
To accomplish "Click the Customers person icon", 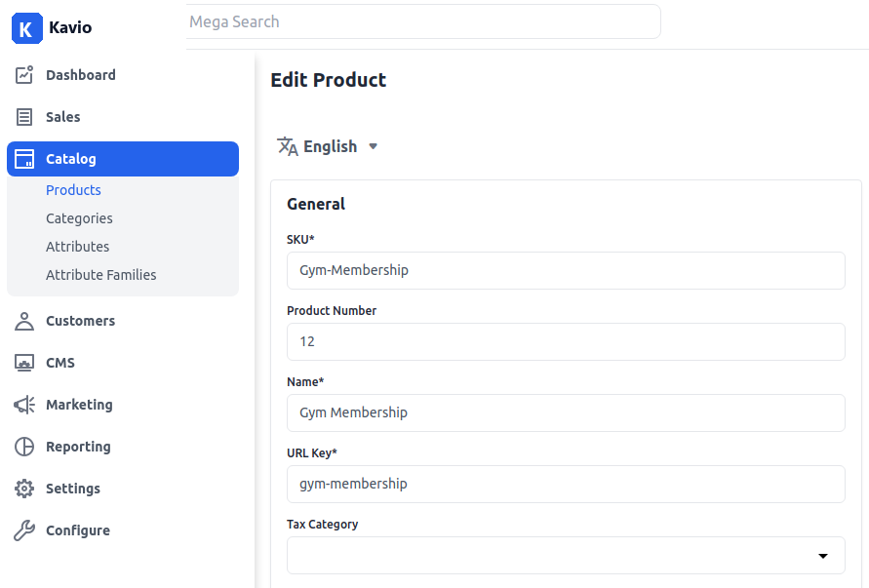I will tap(24, 321).
